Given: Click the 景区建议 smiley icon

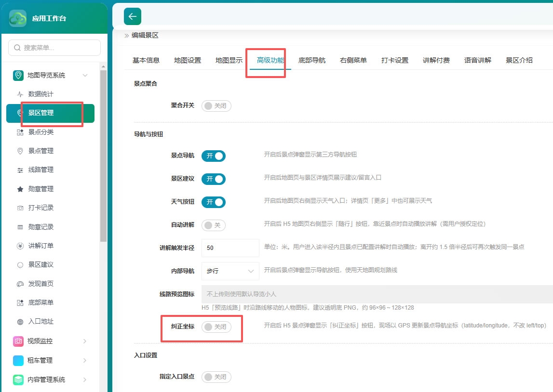Looking at the screenshot, I should tap(20, 265).
